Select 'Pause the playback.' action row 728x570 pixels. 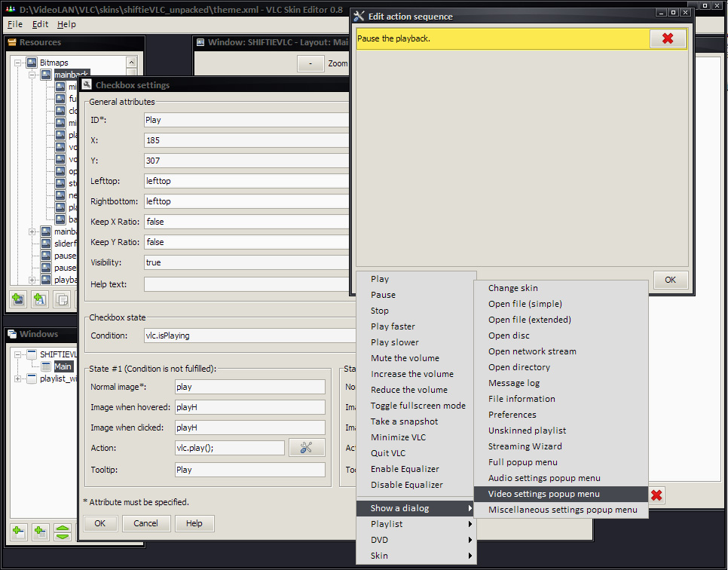click(503, 38)
